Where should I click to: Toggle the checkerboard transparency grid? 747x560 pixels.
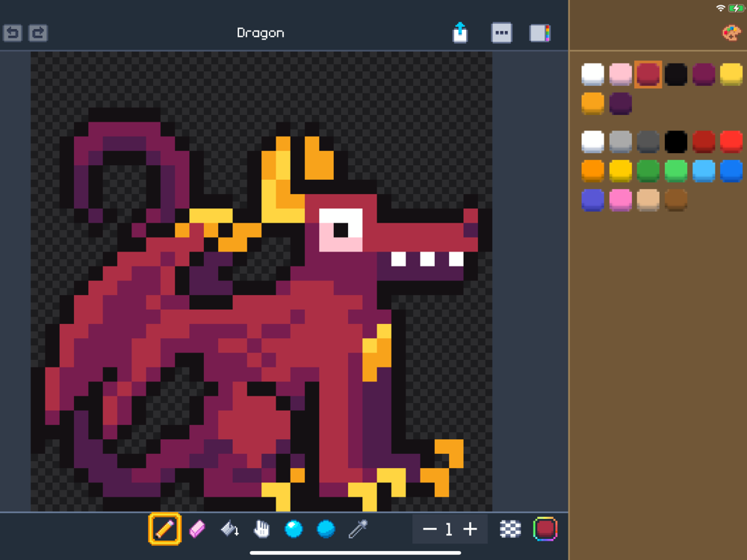click(510, 529)
